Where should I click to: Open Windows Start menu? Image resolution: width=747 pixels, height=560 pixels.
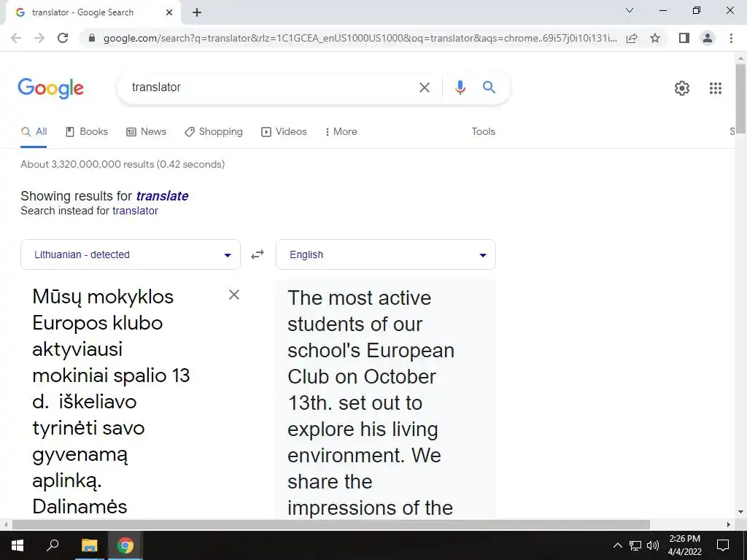(x=18, y=545)
